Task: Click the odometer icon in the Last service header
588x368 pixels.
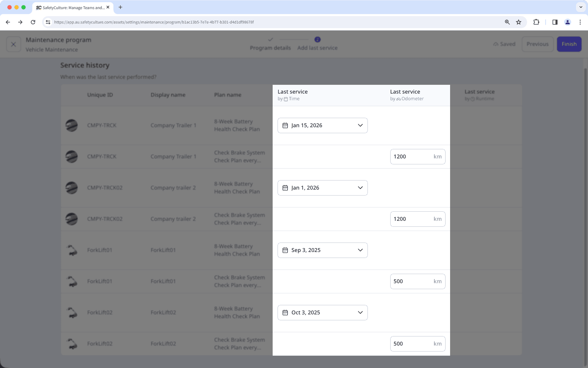Action: pyautogui.click(x=399, y=99)
